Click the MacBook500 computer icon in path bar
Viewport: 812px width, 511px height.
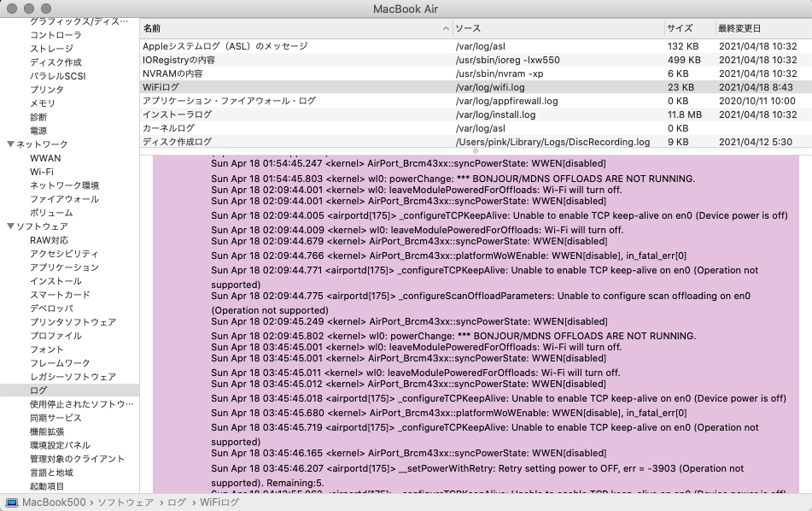[x=12, y=502]
